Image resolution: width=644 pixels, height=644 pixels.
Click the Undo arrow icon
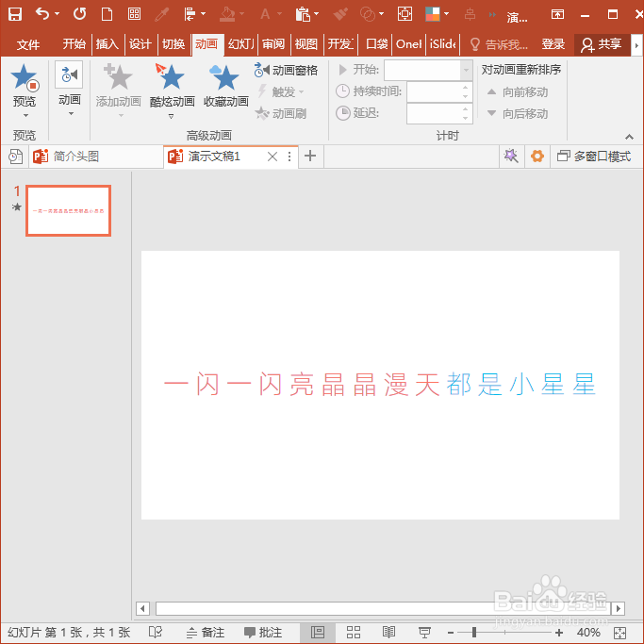pos(42,14)
